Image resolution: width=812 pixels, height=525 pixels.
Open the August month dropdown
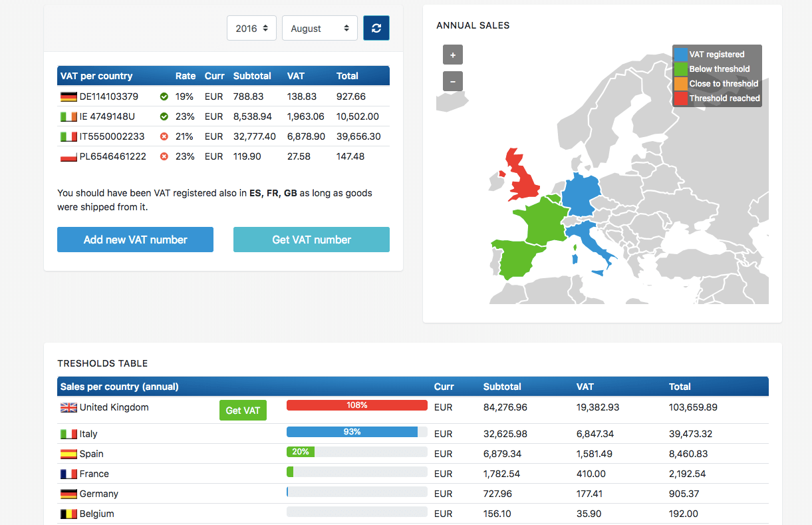click(x=319, y=29)
